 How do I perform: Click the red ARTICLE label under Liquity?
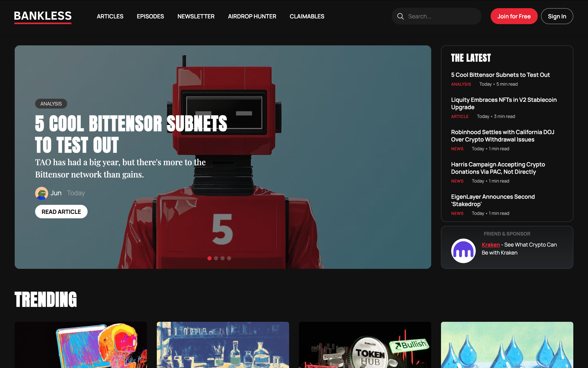coord(460,117)
